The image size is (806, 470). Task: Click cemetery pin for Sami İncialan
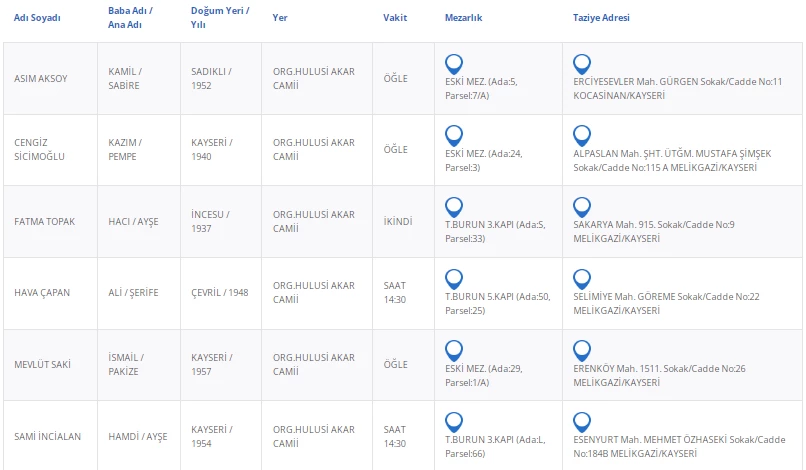coord(453,421)
